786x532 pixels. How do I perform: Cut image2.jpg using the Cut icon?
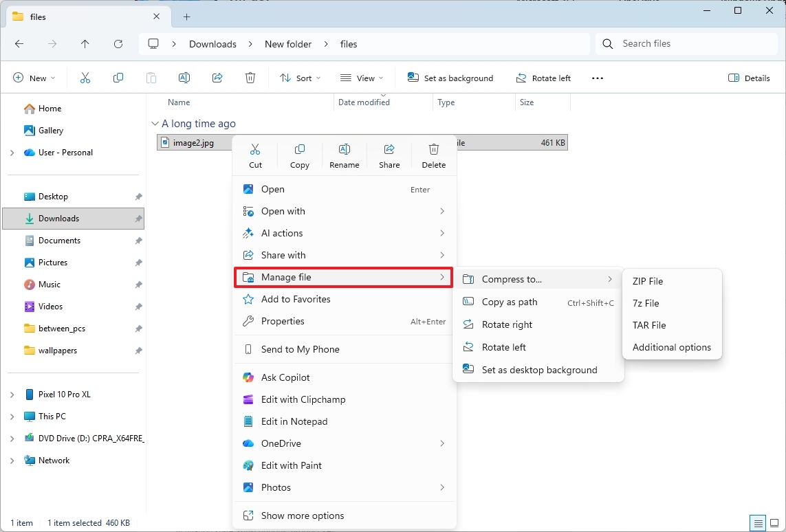[x=255, y=155]
